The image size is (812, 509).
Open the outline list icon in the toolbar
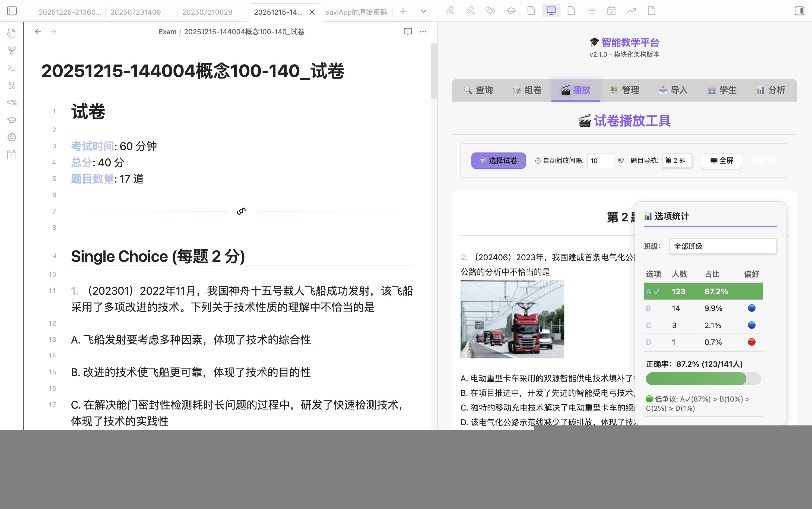point(591,11)
